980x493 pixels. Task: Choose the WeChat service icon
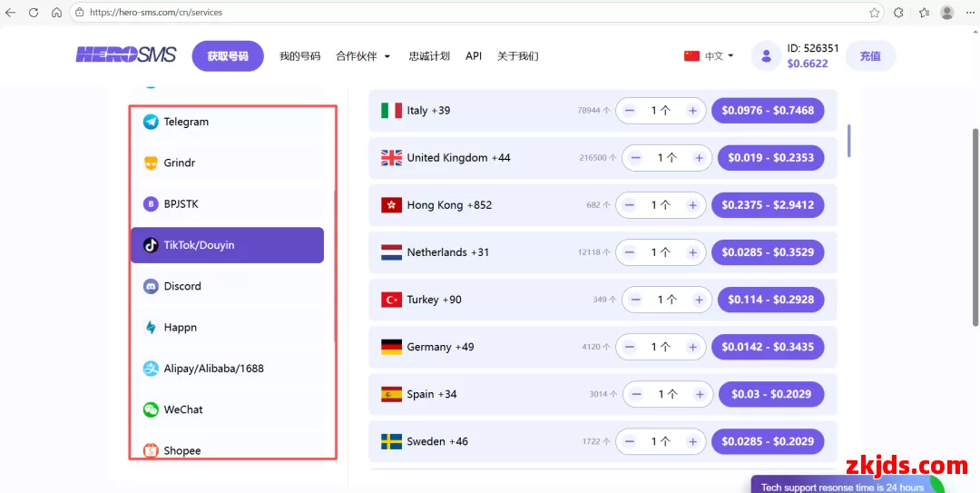coord(151,409)
